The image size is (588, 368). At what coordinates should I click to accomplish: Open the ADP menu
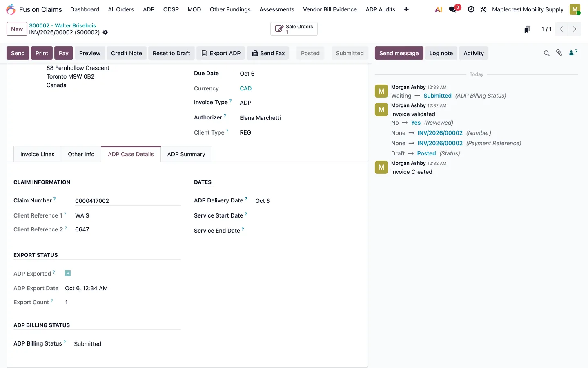[x=149, y=9]
